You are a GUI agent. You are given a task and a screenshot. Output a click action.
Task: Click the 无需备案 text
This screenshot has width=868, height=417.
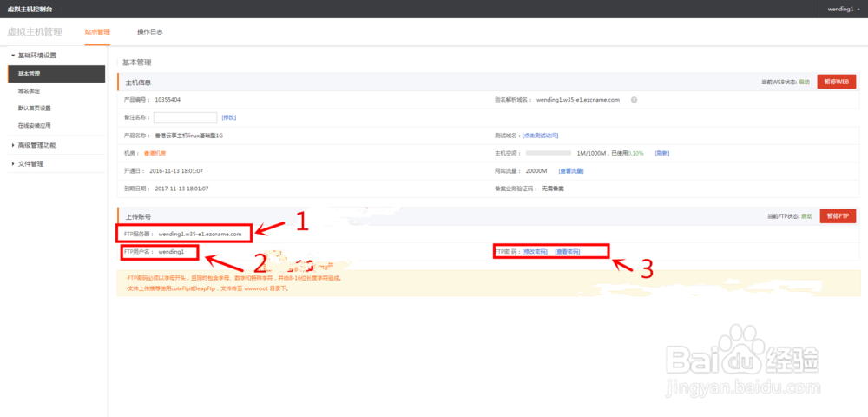tap(553, 189)
